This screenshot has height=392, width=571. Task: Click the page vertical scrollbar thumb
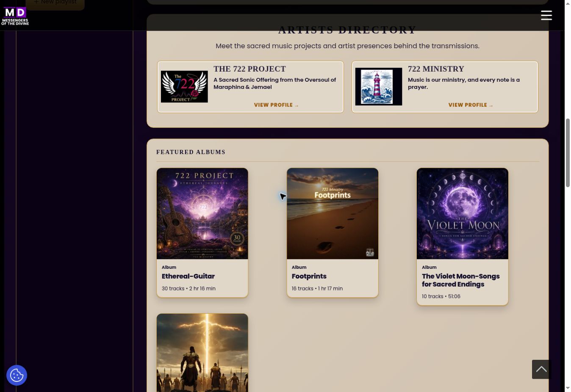click(x=568, y=152)
